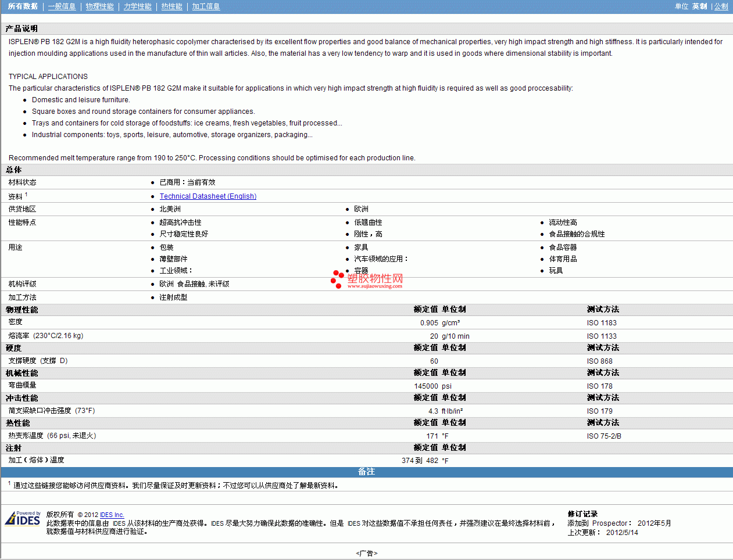This screenshot has height=560, width=733.
Task: Go to the 热性能 tab in top navigation
Action: 171,6
